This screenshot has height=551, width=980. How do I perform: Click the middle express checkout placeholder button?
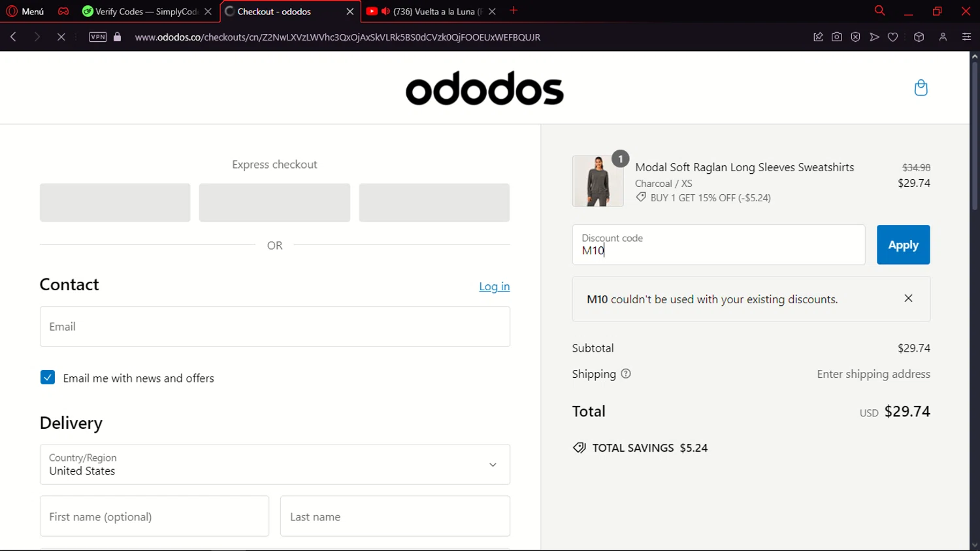[274, 203]
